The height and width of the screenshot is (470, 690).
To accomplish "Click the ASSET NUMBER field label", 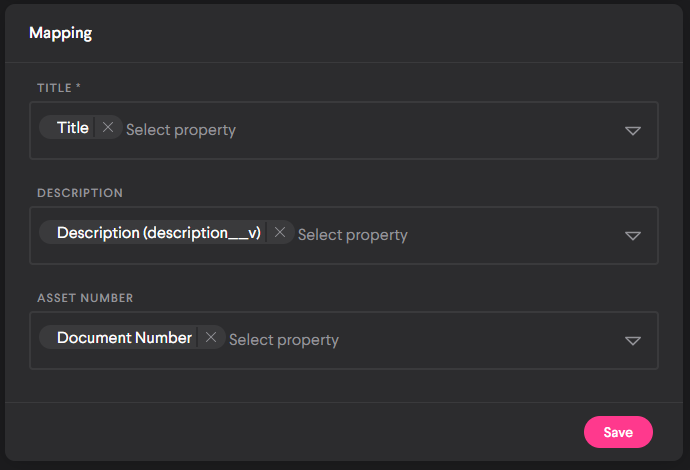I will (x=85, y=298).
